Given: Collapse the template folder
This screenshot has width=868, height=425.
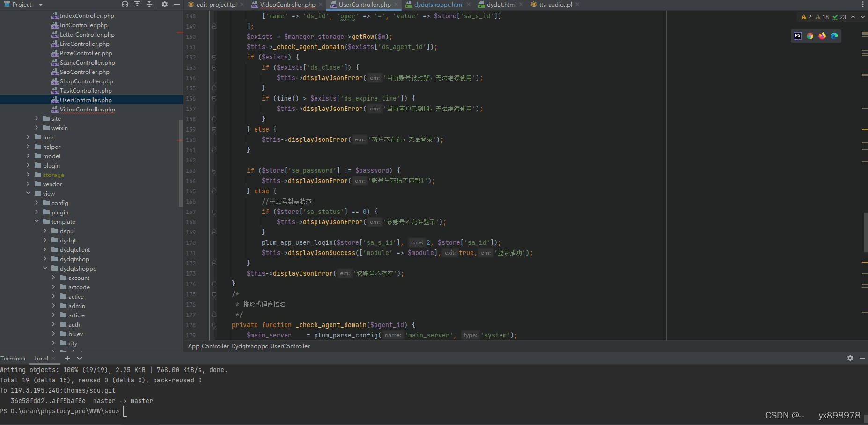Looking at the screenshot, I should click(x=37, y=222).
